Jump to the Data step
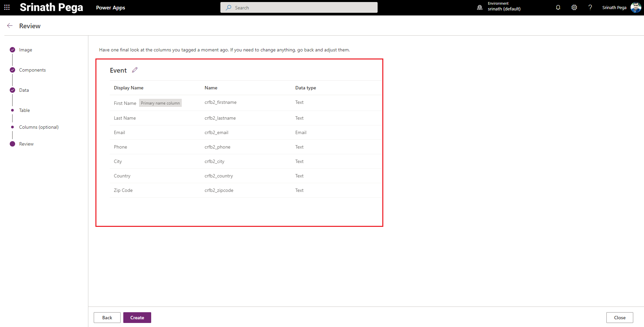 (24, 90)
